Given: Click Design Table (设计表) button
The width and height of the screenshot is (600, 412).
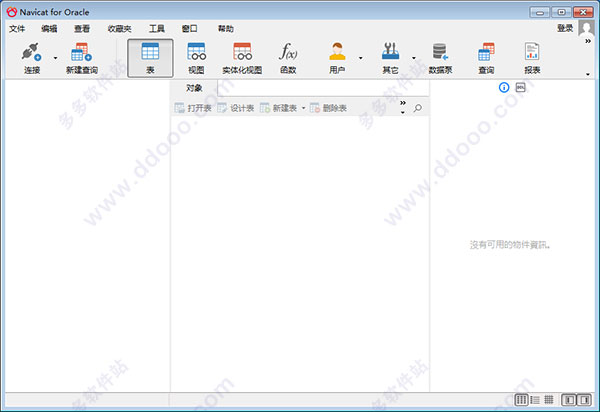Looking at the screenshot, I should coord(236,108).
